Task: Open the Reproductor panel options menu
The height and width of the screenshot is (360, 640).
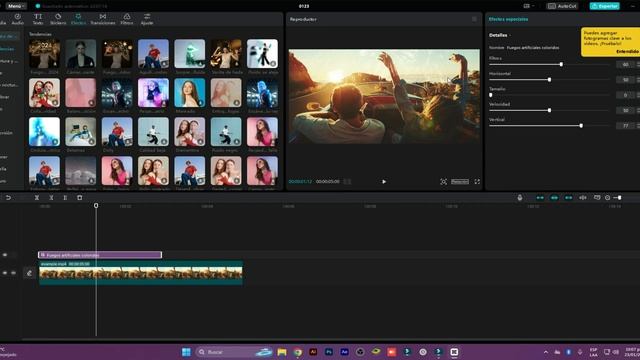Action: pos(474,19)
